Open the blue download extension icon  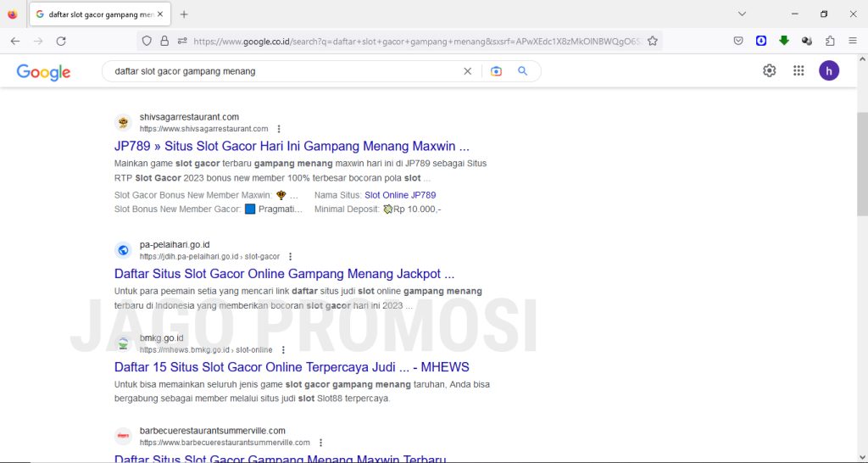pyautogui.click(x=761, y=41)
